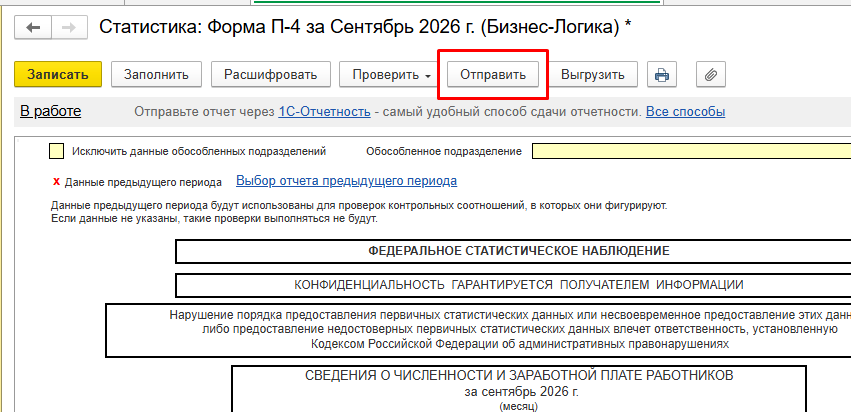851x412 pixels.
Task: Go forward with the right arrow button
Action: pos(69,27)
